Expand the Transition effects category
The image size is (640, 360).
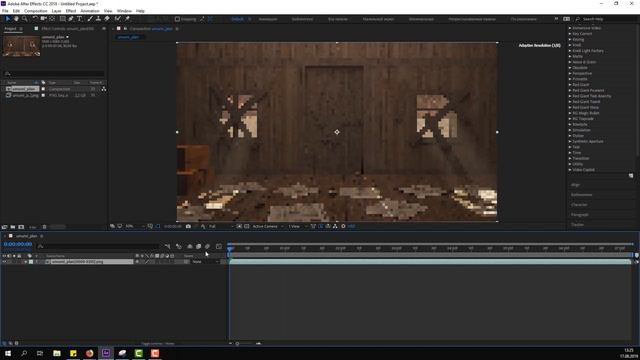(580, 158)
